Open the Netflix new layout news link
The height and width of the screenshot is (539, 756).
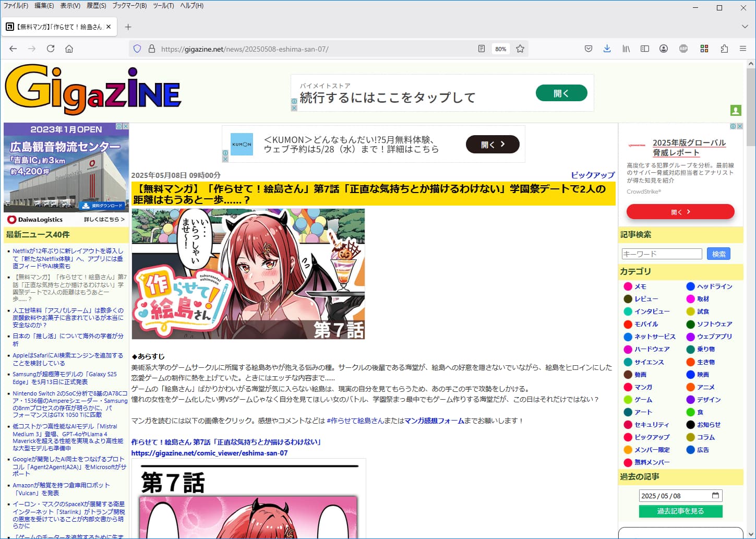click(x=68, y=258)
